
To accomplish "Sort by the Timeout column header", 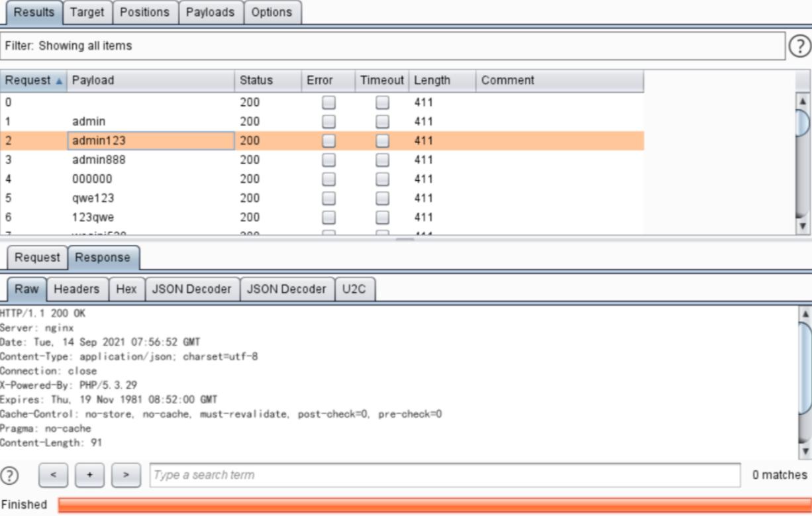I will [382, 80].
